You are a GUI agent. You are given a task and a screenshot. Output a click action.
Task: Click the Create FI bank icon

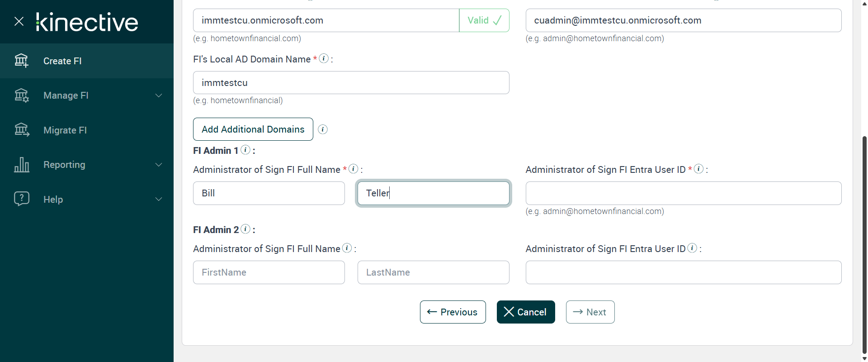(x=21, y=61)
